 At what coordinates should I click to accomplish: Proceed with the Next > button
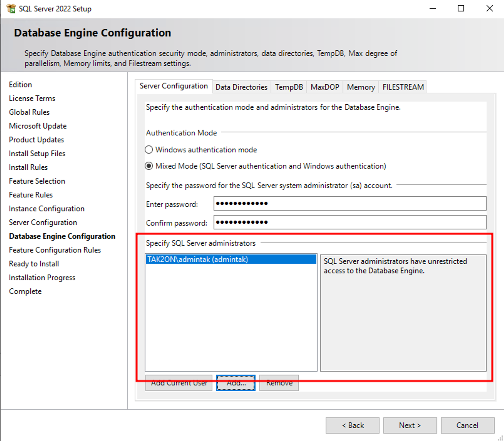click(x=410, y=425)
